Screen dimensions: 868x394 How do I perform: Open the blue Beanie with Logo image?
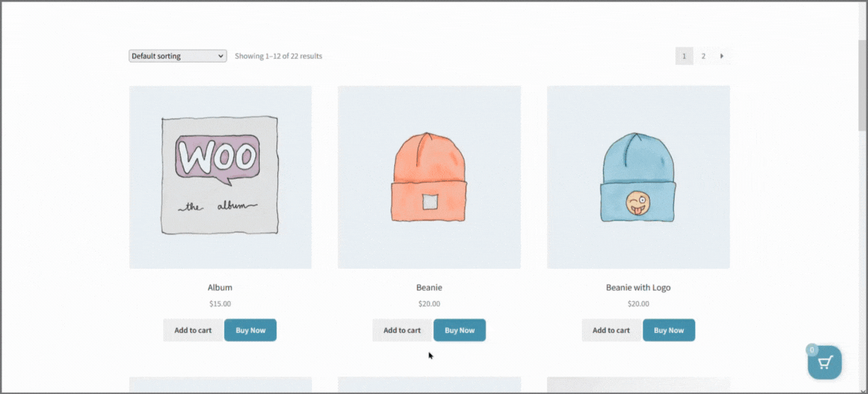point(638,177)
